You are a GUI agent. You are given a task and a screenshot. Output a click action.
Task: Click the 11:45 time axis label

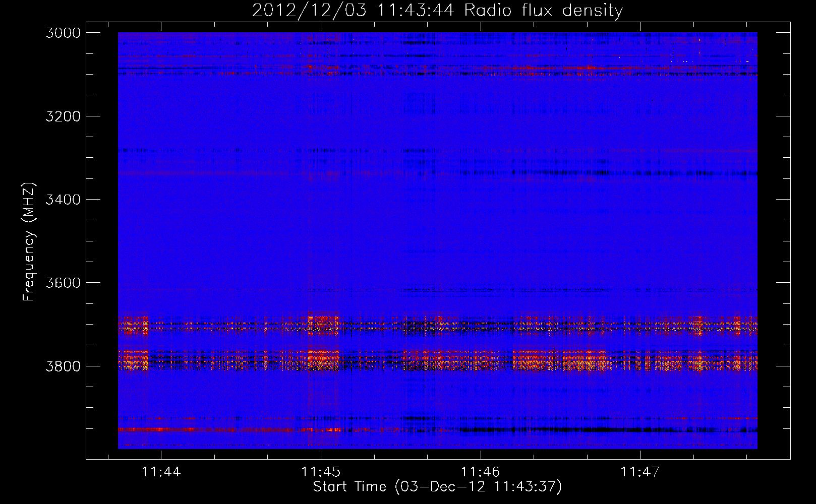click(x=320, y=472)
